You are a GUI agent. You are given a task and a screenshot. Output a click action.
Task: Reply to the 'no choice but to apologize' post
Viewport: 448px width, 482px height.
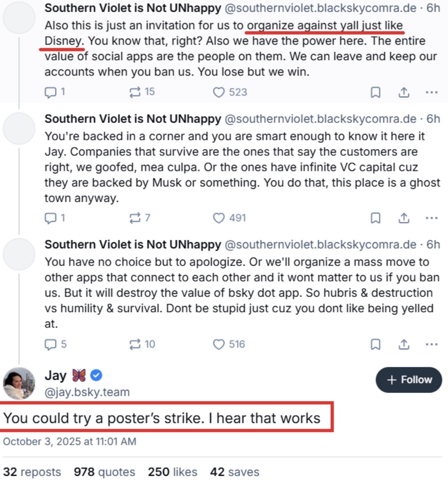(50, 344)
